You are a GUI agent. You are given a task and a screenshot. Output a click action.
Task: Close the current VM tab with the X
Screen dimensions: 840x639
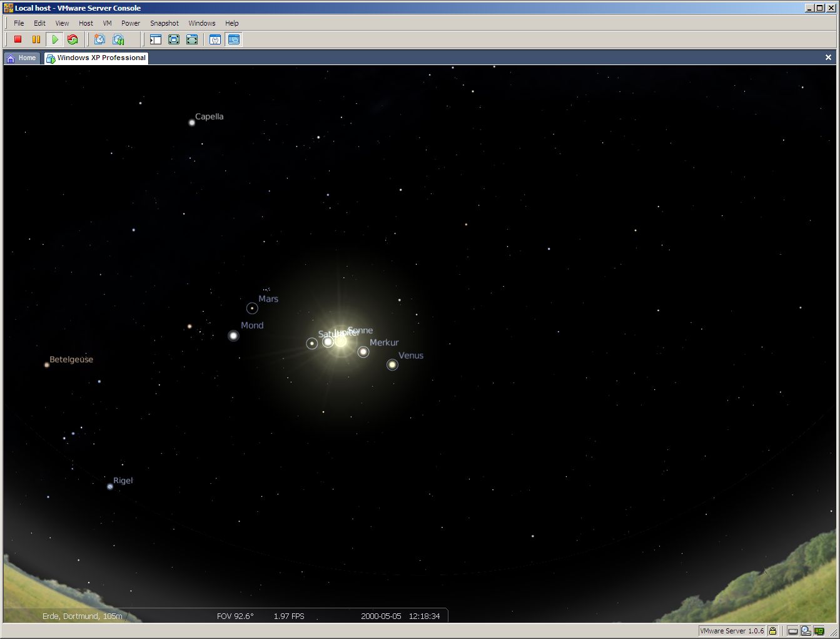(828, 58)
